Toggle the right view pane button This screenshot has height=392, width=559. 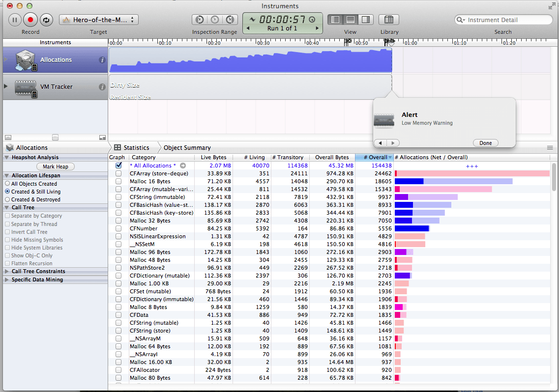tap(365, 20)
